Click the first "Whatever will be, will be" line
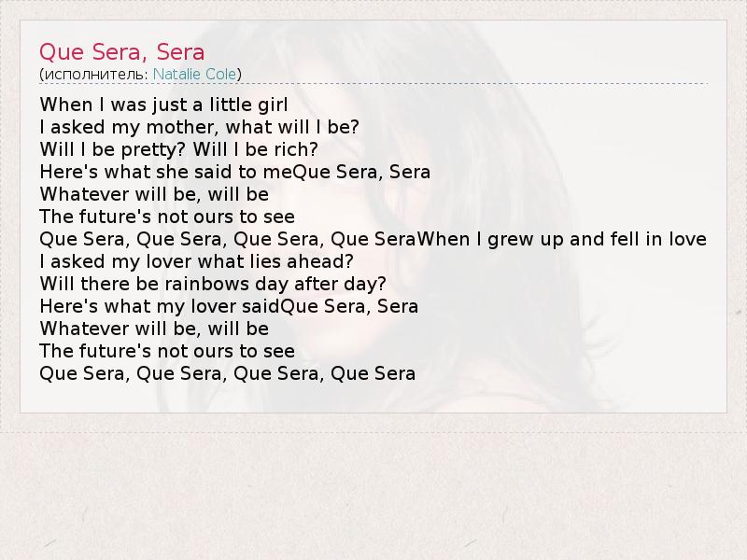 tap(154, 194)
